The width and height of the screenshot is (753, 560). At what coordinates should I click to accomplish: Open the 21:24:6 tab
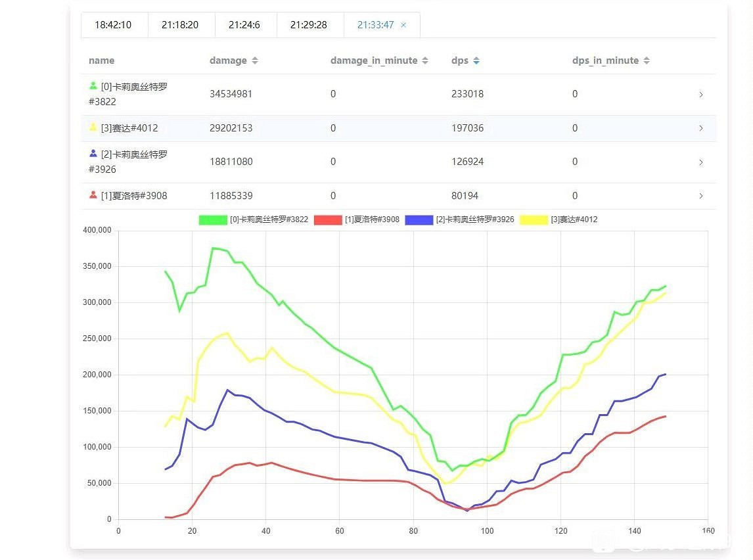click(244, 25)
